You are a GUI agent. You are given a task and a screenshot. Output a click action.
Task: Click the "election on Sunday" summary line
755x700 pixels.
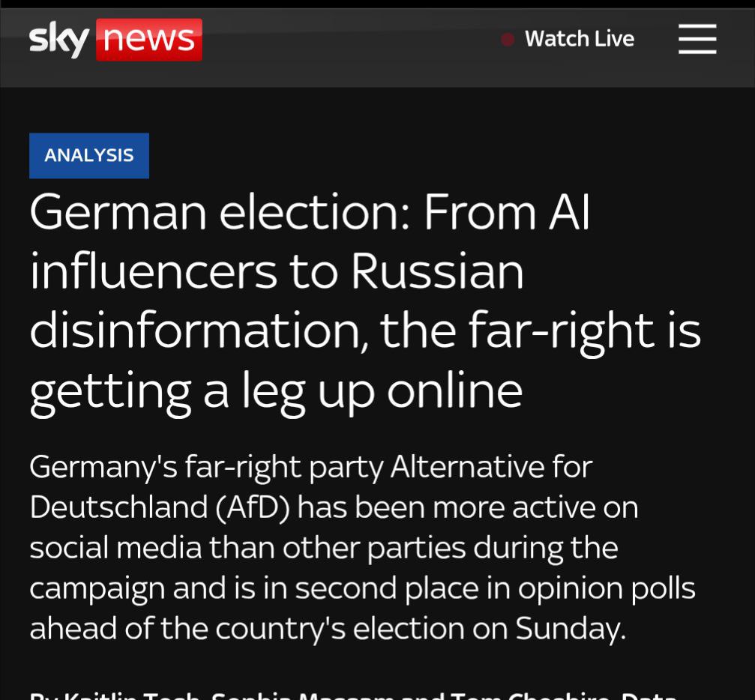(328, 629)
